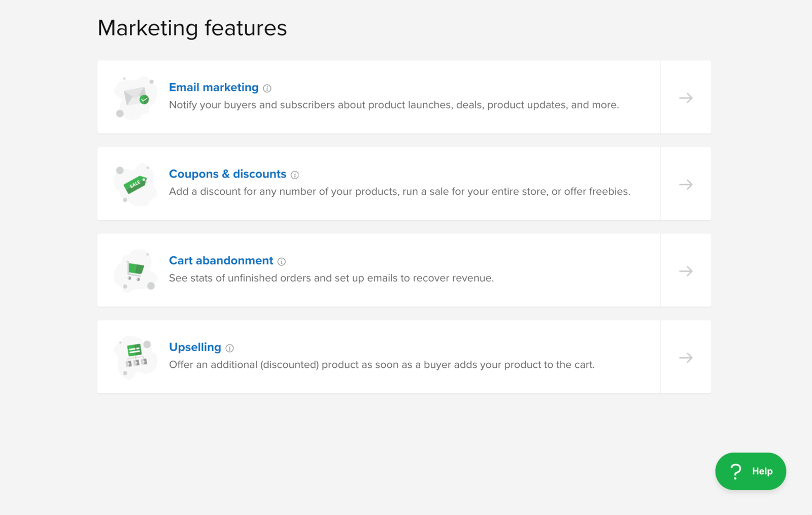Viewport: 812px width, 515px height.
Task: Click the shopping cart illustration icon
Action: 135,271
